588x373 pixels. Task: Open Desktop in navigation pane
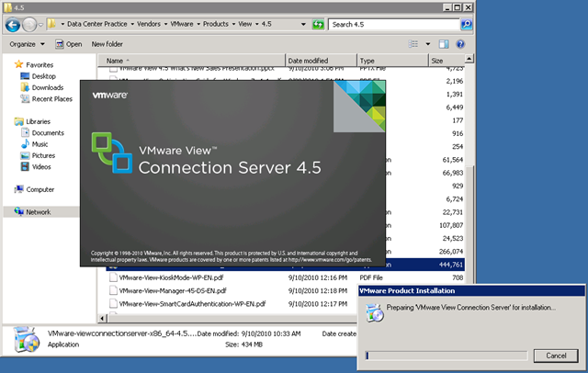[39, 76]
